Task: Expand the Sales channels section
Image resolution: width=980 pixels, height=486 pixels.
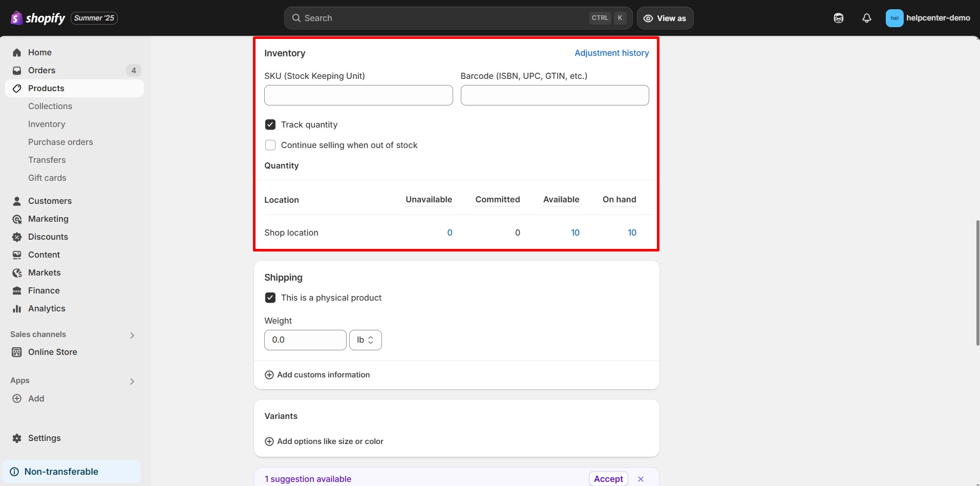Action: 132,334
